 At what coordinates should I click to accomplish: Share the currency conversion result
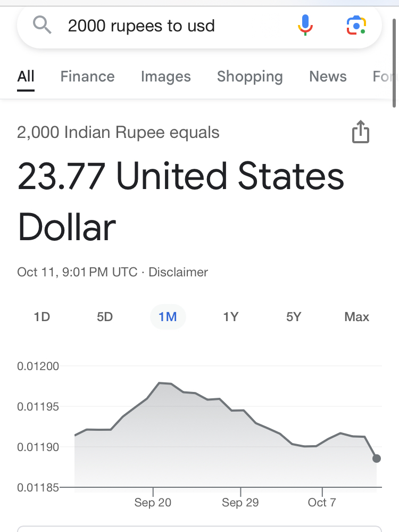click(360, 132)
